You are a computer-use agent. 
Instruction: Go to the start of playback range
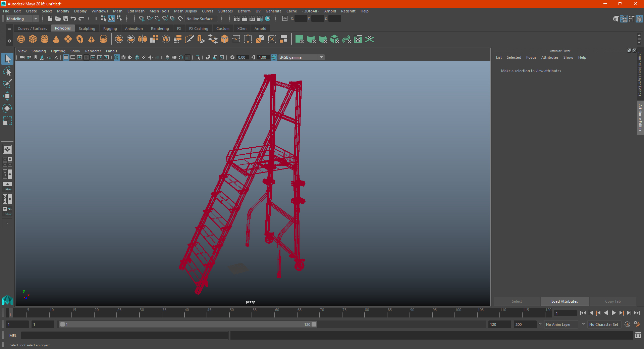[x=583, y=313]
